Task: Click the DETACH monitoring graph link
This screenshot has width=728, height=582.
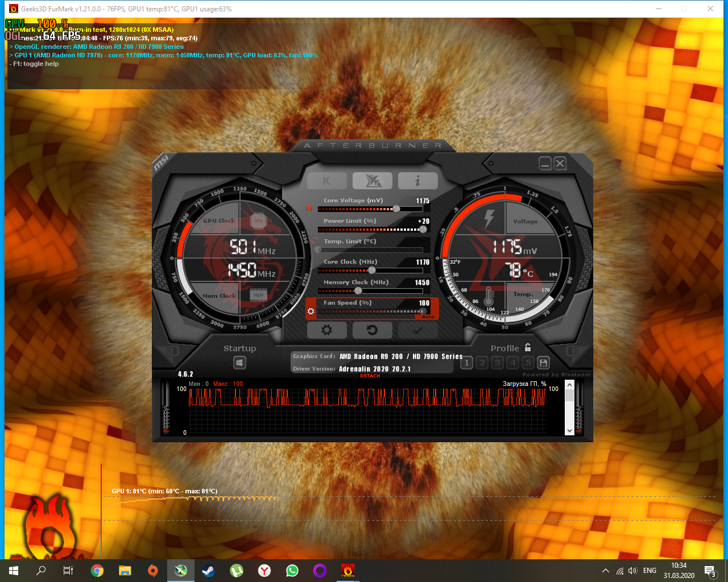Action: tap(370, 376)
